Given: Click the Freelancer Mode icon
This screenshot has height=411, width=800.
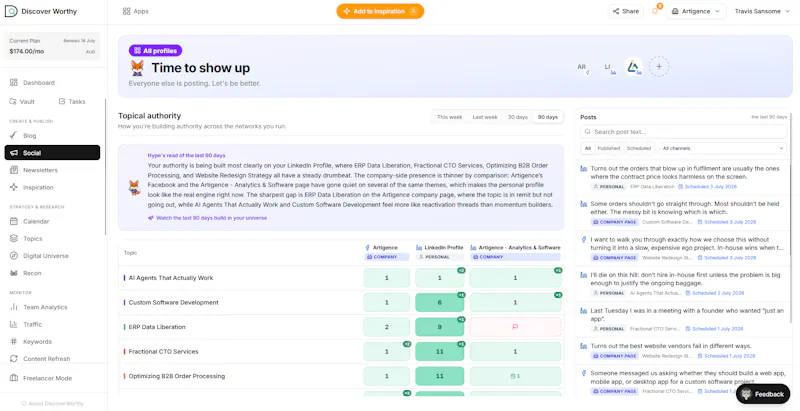Looking at the screenshot, I should coord(14,378).
